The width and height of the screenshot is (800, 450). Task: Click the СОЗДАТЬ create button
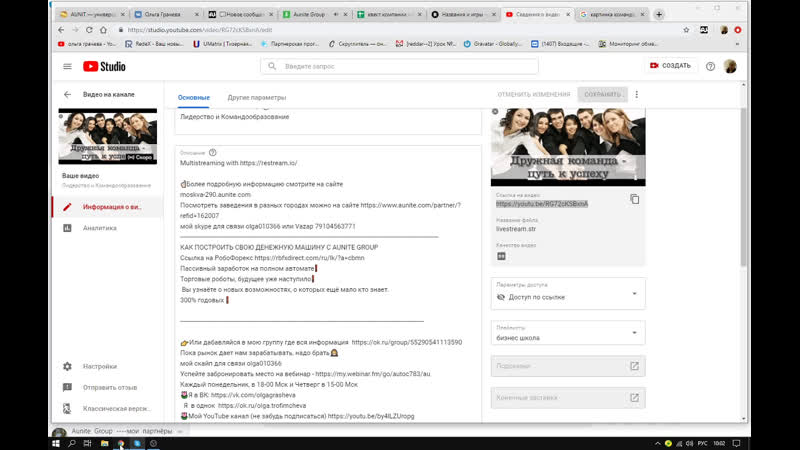tap(670, 66)
